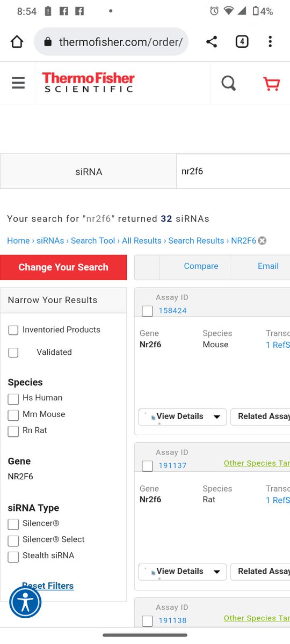Go to Home breadcrumb
The width and height of the screenshot is (290, 644).
tap(18, 240)
